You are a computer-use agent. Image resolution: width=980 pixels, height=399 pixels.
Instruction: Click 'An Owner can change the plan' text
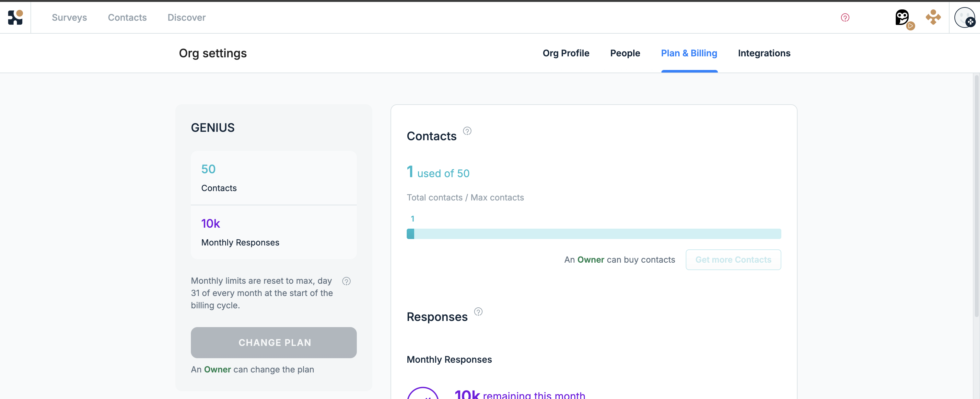252,369
